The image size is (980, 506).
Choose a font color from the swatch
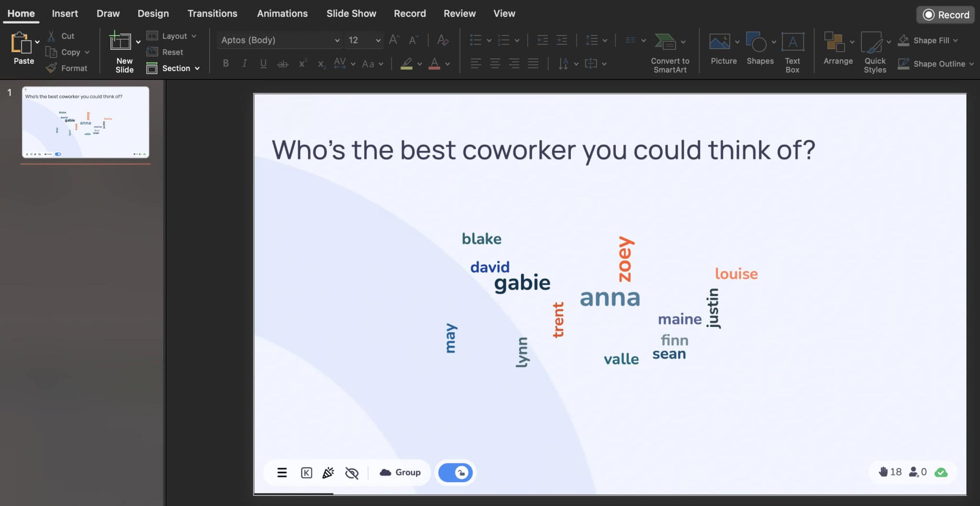click(x=434, y=63)
